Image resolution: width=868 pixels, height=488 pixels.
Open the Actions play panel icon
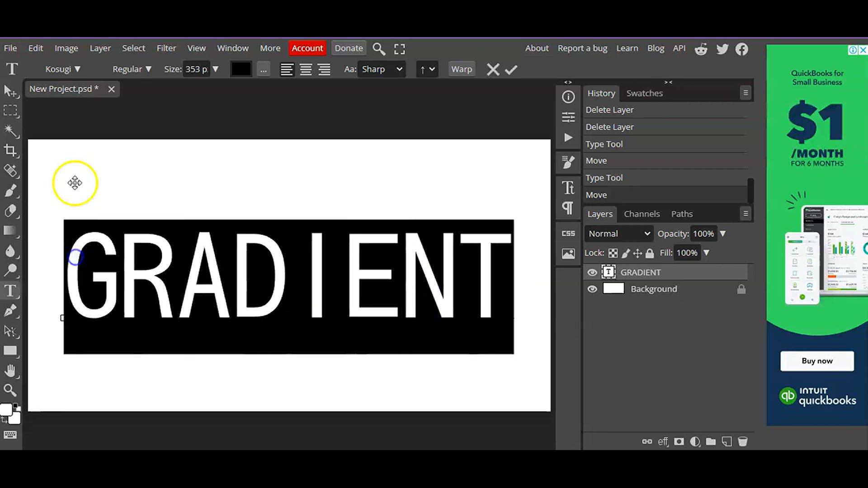pyautogui.click(x=568, y=137)
